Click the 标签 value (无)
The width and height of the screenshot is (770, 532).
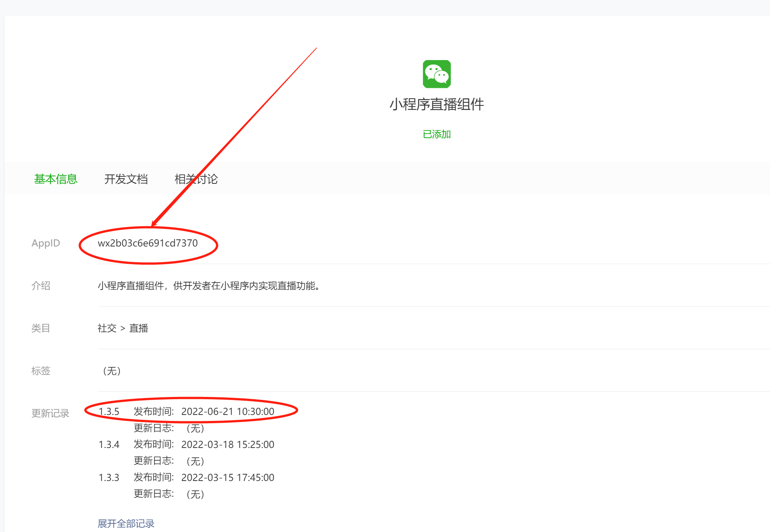111,371
